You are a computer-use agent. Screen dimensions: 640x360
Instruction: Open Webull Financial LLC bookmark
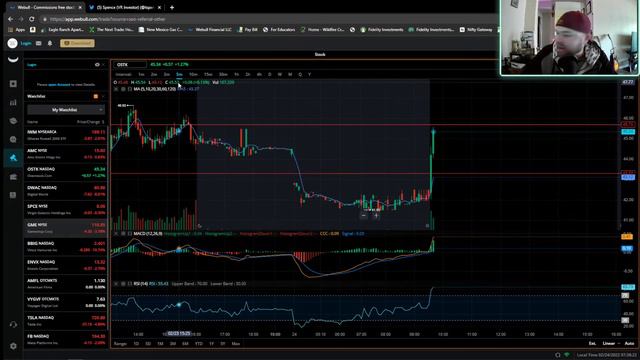[x=210, y=30]
